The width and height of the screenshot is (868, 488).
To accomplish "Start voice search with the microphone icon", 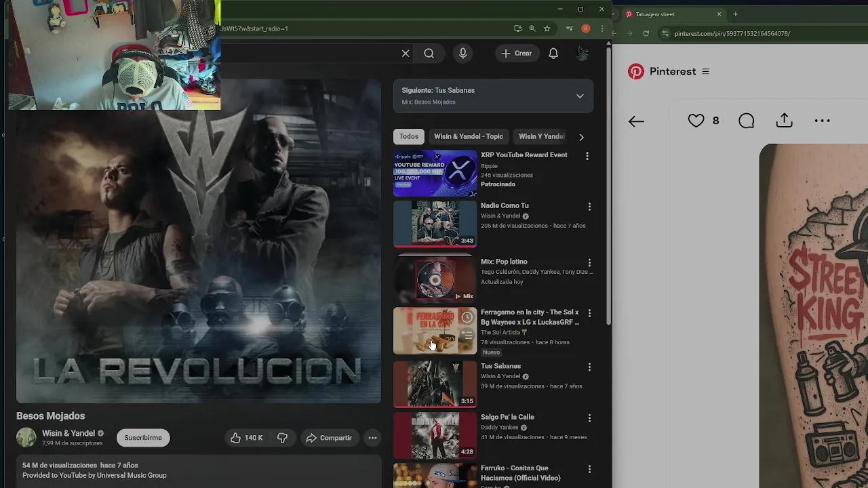I will pos(463,54).
